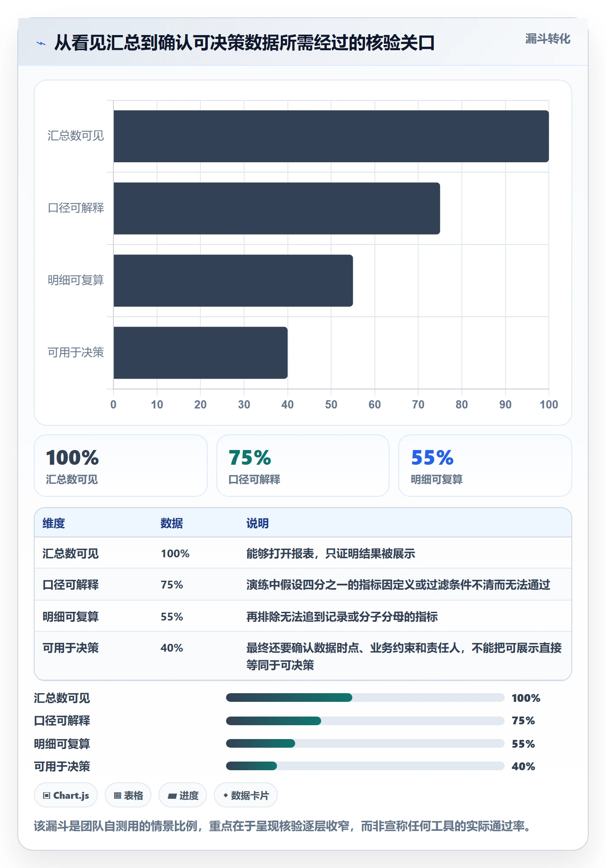The height and width of the screenshot is (868, 606).
Task: Click the 可用于决策 bar in the chart
Action: tap(200, 353)
